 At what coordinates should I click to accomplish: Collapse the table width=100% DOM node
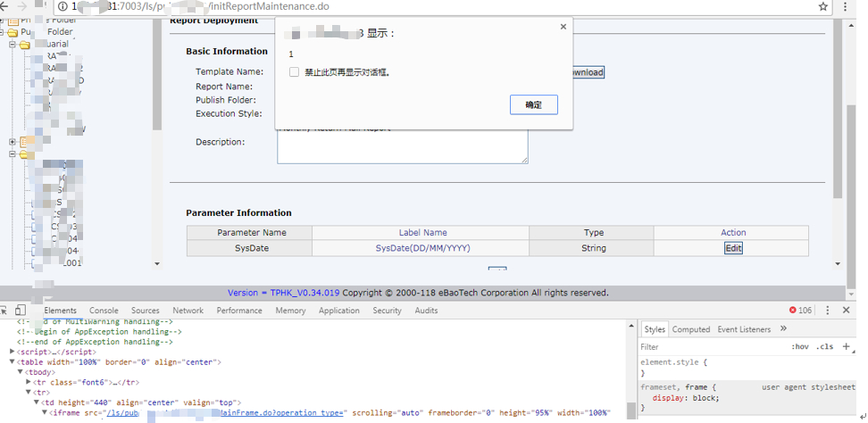(x=13, y=362)
